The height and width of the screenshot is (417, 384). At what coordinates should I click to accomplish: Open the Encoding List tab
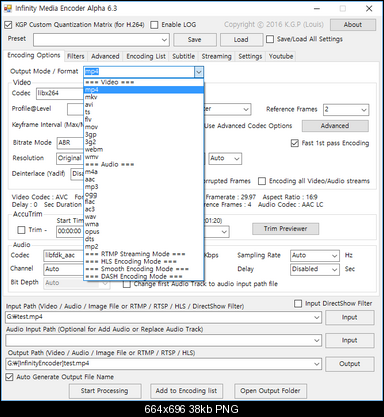pos(146,56)
